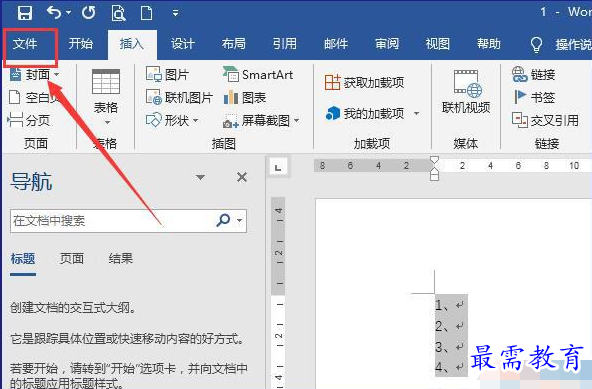592x389 pixels.
Task: Open the Undo history dropdown arrow
Action: click(68, 12)
